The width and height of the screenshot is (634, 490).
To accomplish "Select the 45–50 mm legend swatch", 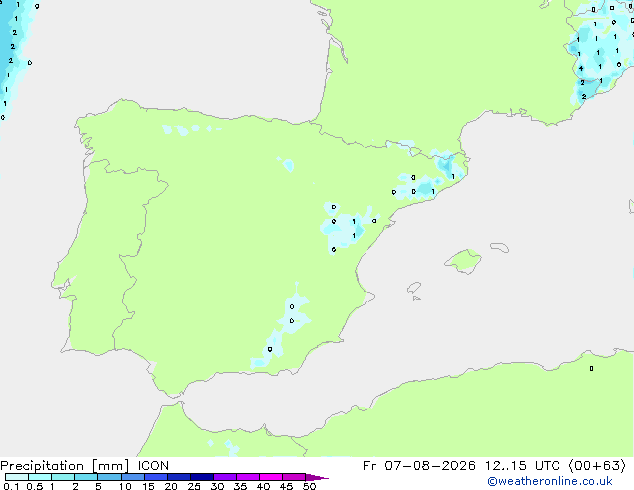I will [x=294, y=477].
